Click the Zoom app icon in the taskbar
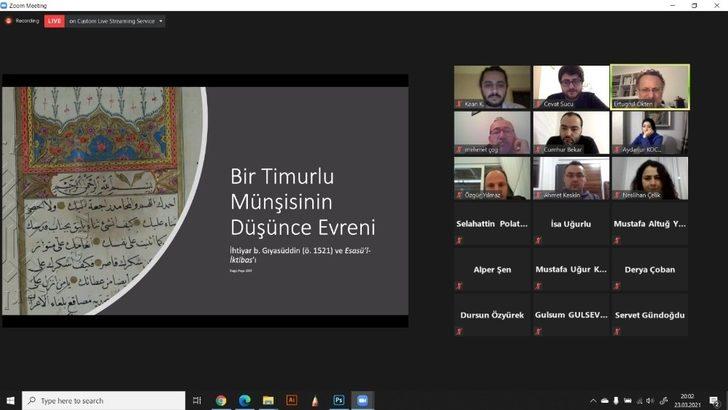The height and width of the screenshot is (410, 728). coord(363,400)
